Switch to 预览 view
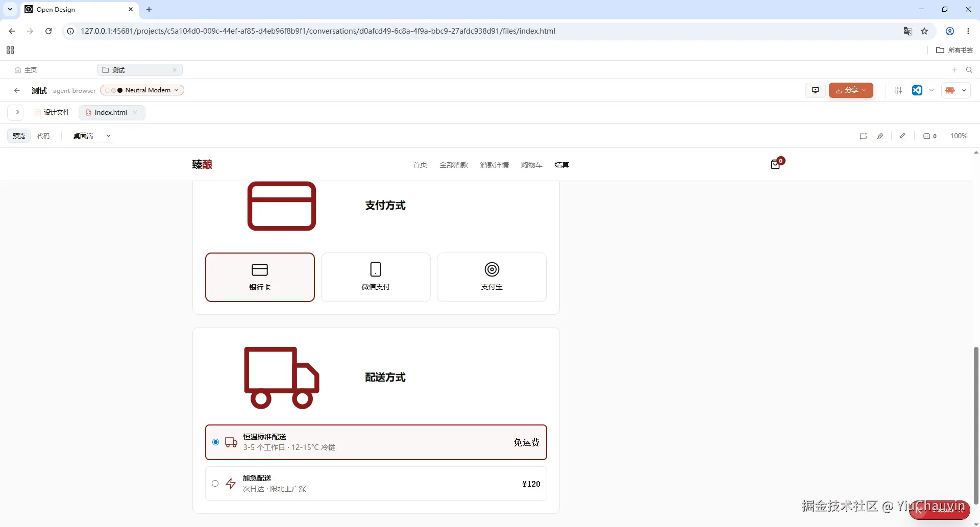Image resolution: width=980 pixels, height=527 pixels. 19,136
